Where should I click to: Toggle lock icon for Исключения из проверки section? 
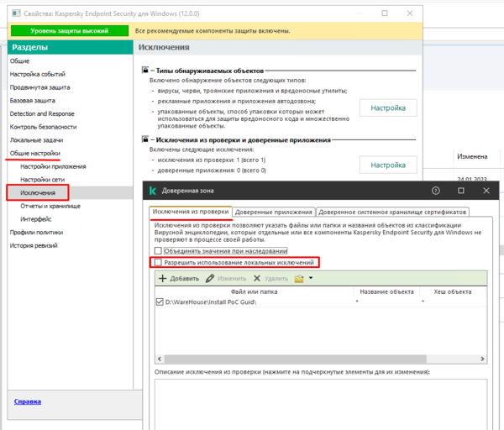pyautogui.click(x=144, y=140)
